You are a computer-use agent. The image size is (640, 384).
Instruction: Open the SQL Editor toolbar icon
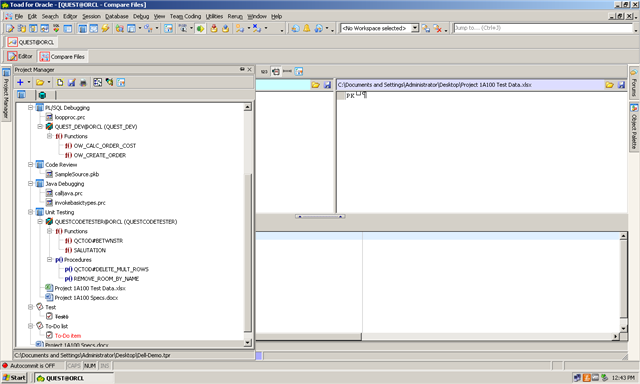10,28
